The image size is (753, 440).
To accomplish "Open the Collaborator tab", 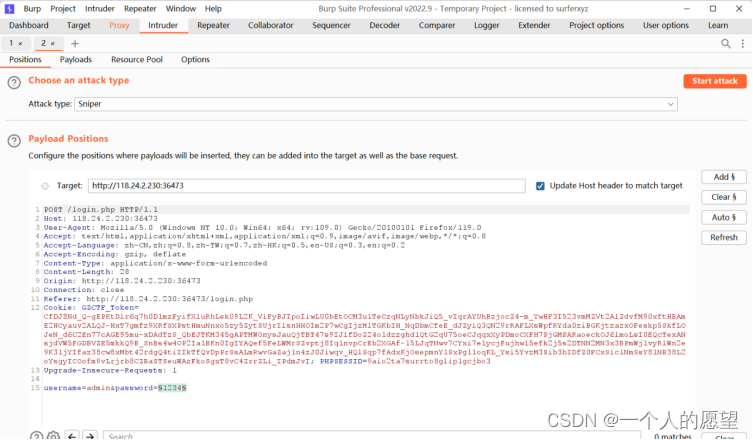I will coord(270,25).
